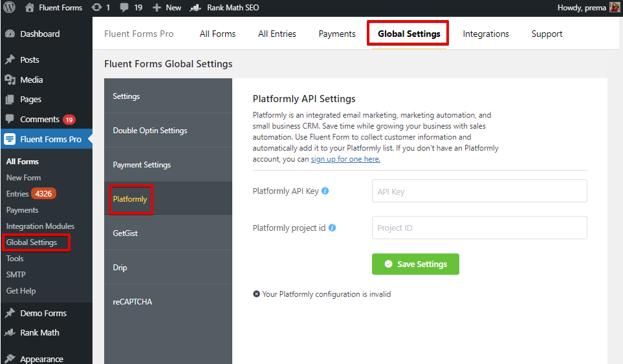This screenshot has width=623, height=364.
Task: Select Double Optin Settings section
Action: click(x=150, y=131)
